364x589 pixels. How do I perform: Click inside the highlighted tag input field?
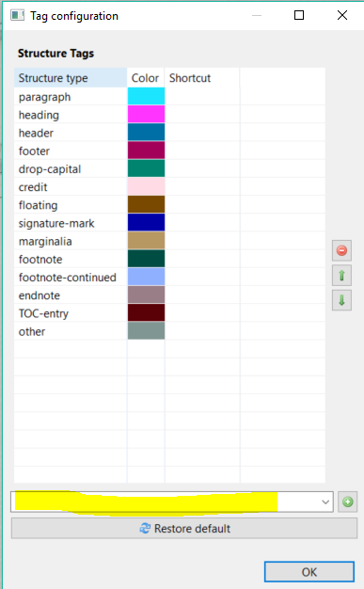(166, 501)
